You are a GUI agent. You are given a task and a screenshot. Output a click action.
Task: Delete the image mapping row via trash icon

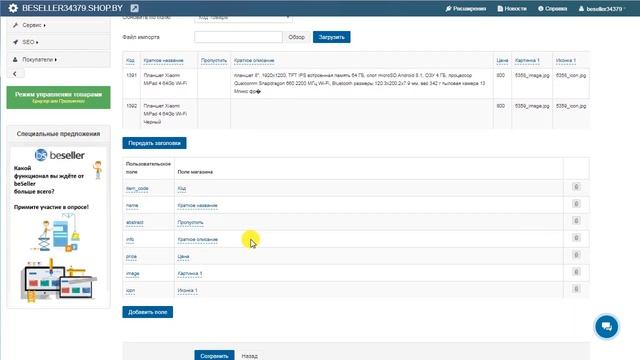pyautogui.click(x=576, y=272)
